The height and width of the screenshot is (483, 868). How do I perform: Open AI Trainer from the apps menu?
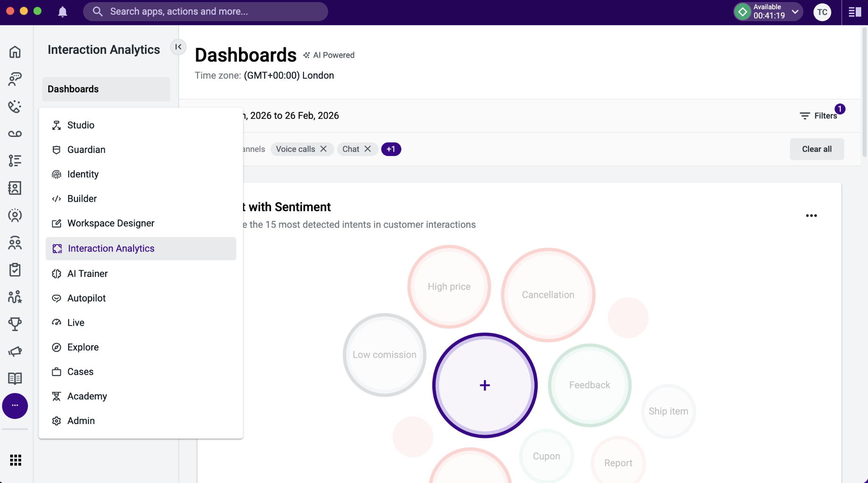click(141, 274)
